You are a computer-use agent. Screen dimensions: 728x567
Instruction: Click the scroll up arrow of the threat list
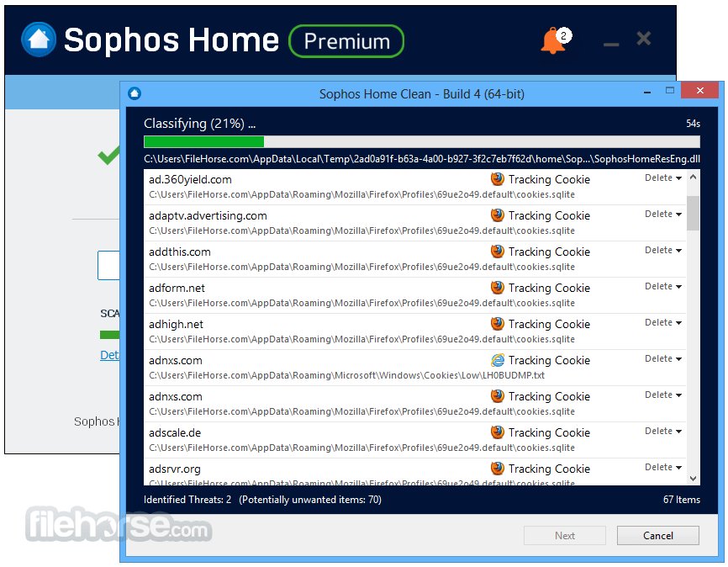coord(694,177)
